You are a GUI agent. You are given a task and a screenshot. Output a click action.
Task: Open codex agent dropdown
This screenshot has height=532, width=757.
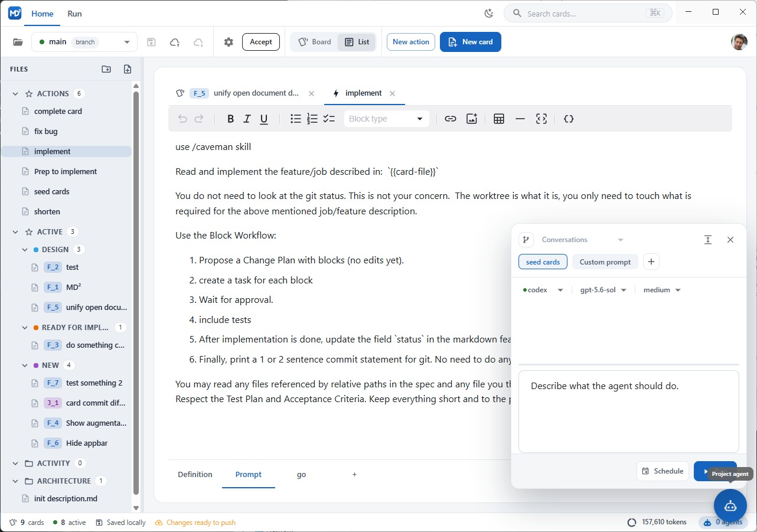543,290
